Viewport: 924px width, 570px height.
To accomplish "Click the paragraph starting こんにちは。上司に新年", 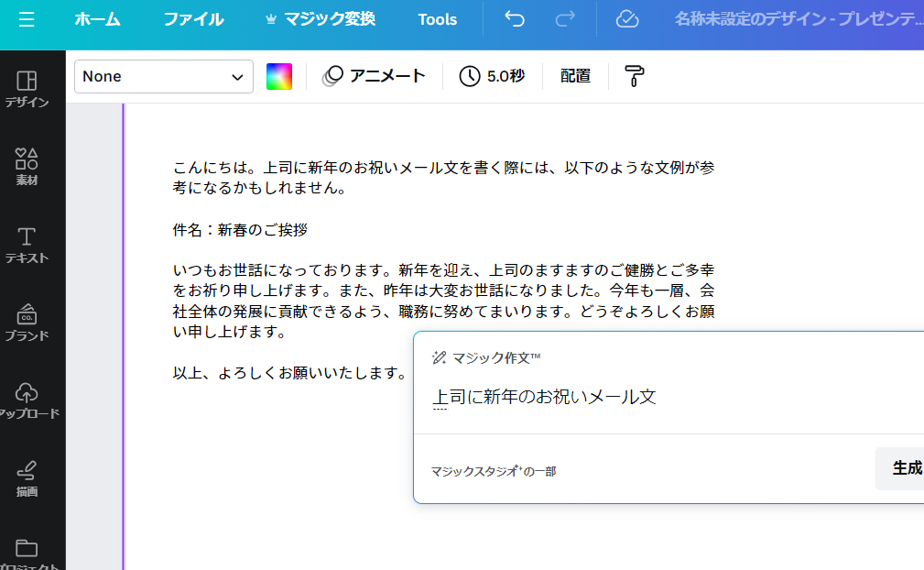I will pos(443,178).
